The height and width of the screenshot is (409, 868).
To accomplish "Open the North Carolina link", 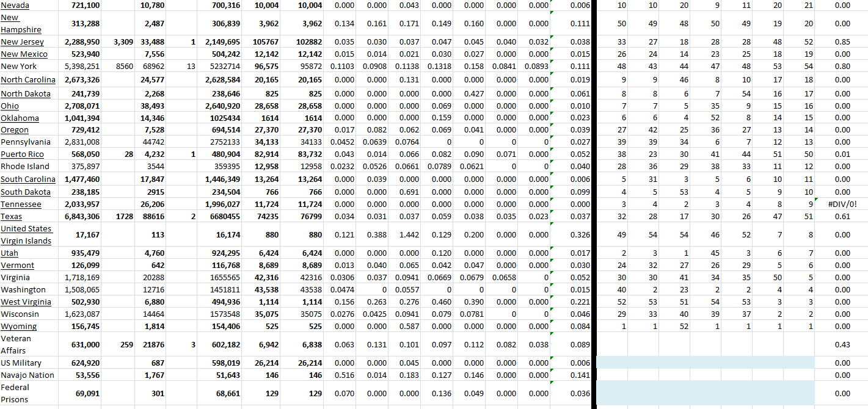I will [27, 80].
